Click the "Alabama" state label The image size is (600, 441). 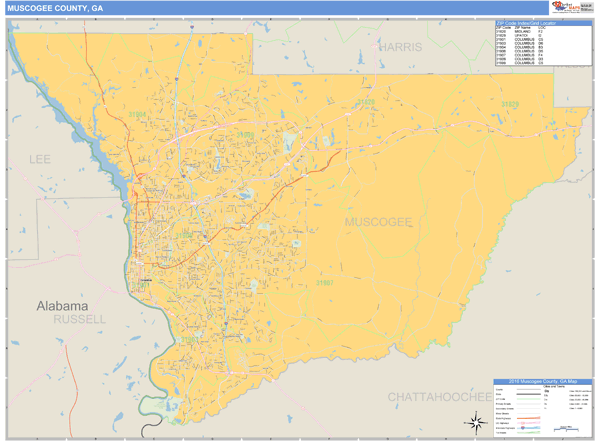point(62,306)
